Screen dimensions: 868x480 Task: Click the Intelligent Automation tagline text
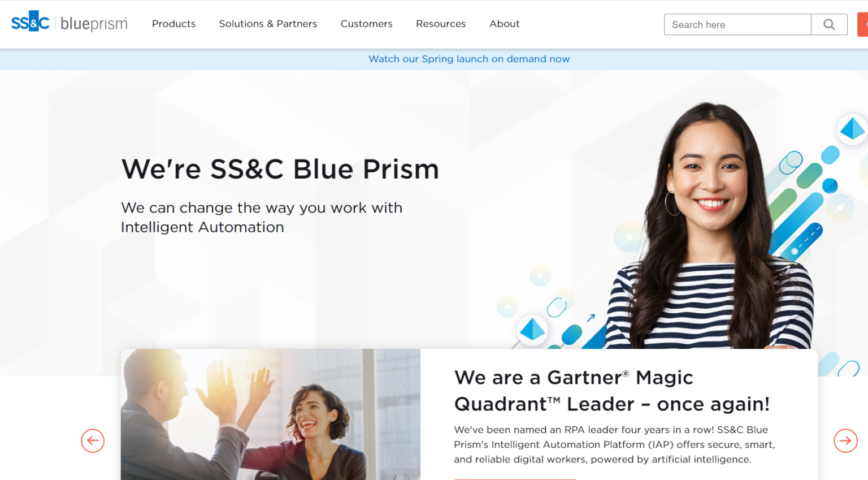click(262, 217)
